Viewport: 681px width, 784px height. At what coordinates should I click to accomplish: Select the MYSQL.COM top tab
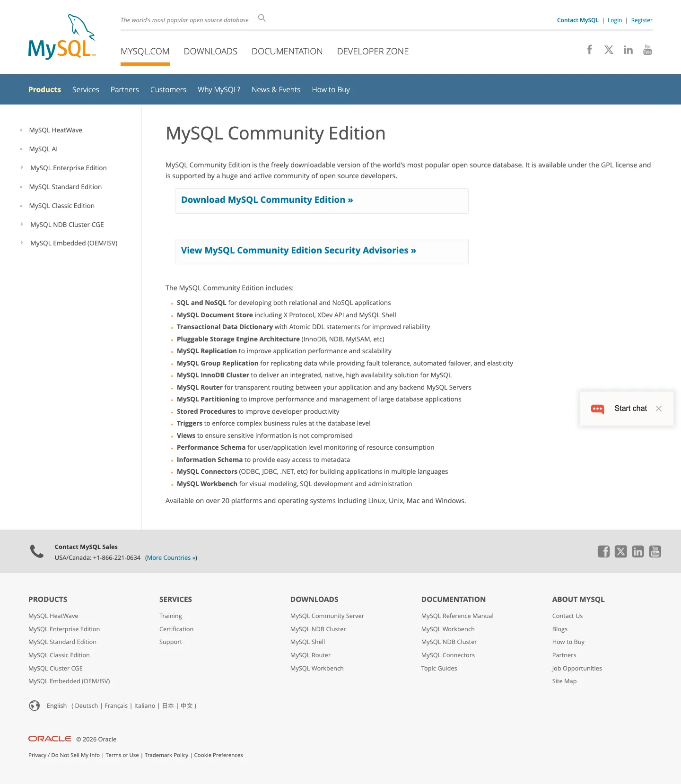tap(145, 52)
